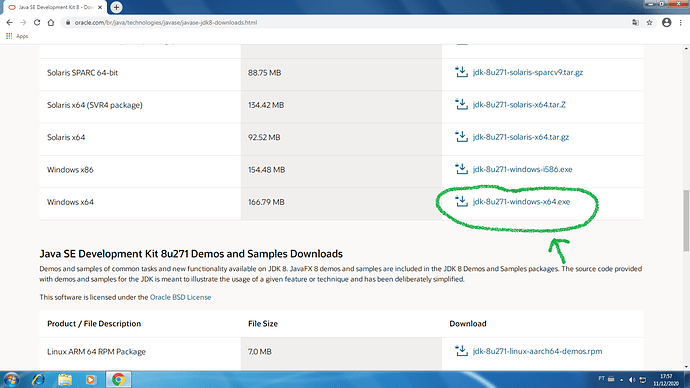The width and height of the screenshot is (690, 388).
Task: Click the Apps grid shortcut
Action: [x=17, y=36]
